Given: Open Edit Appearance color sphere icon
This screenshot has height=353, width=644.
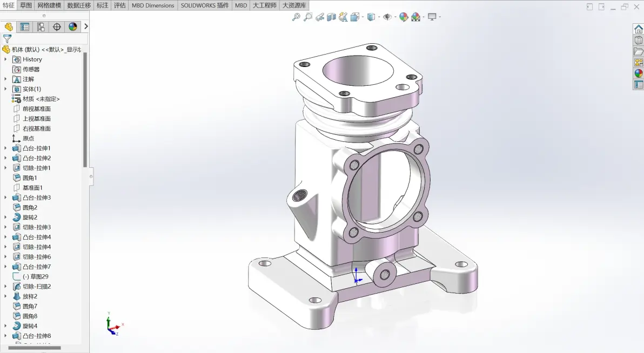Looking at the screenshot, I should tap(404, 17).
